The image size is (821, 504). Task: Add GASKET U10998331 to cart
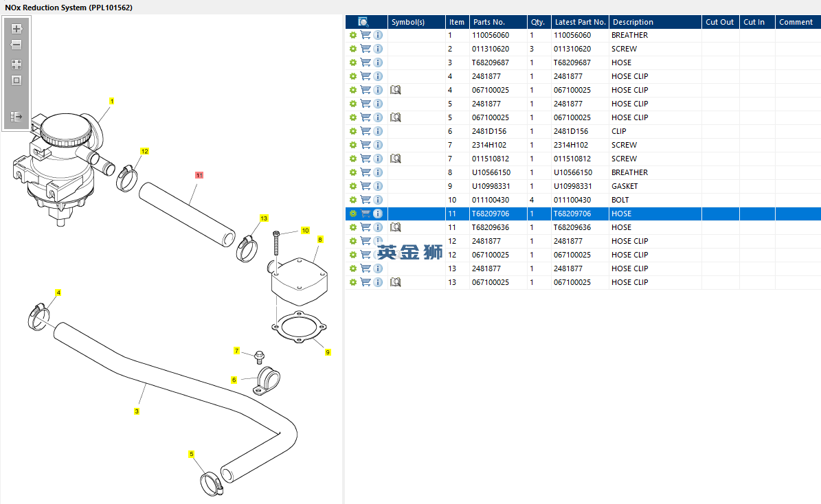click(365, 186)
